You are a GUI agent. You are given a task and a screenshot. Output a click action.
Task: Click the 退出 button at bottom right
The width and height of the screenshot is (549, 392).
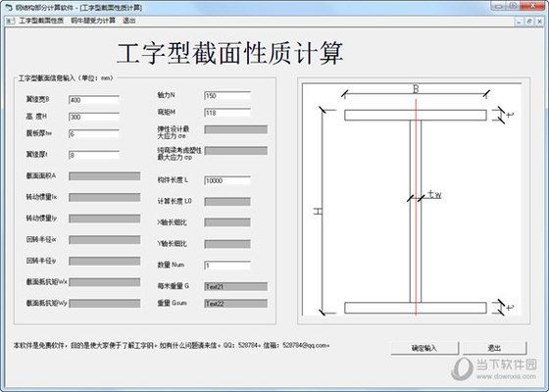[495, 348]
